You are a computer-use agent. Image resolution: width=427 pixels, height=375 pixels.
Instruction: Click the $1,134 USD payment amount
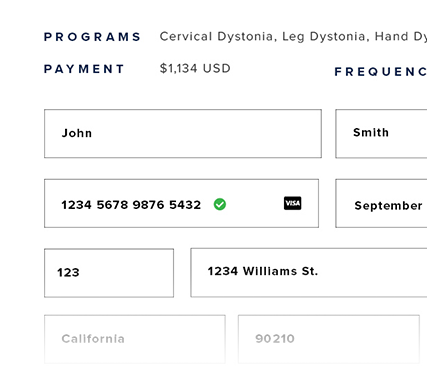(195, 68)
